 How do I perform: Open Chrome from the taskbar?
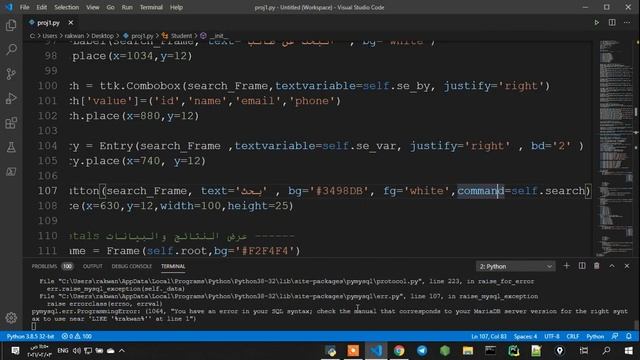(399, 351)
